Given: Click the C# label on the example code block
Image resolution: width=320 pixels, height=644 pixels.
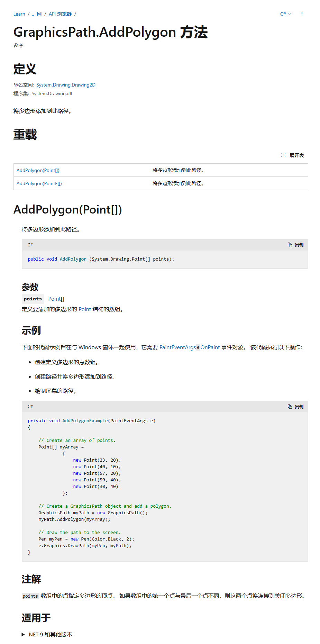Looking at the screenshot, I should coord(30,407).
